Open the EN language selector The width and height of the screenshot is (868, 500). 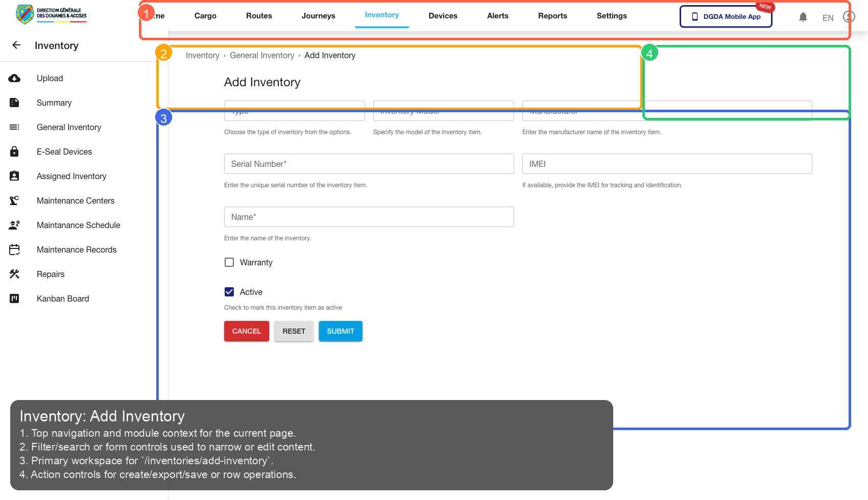pos(828,17)
